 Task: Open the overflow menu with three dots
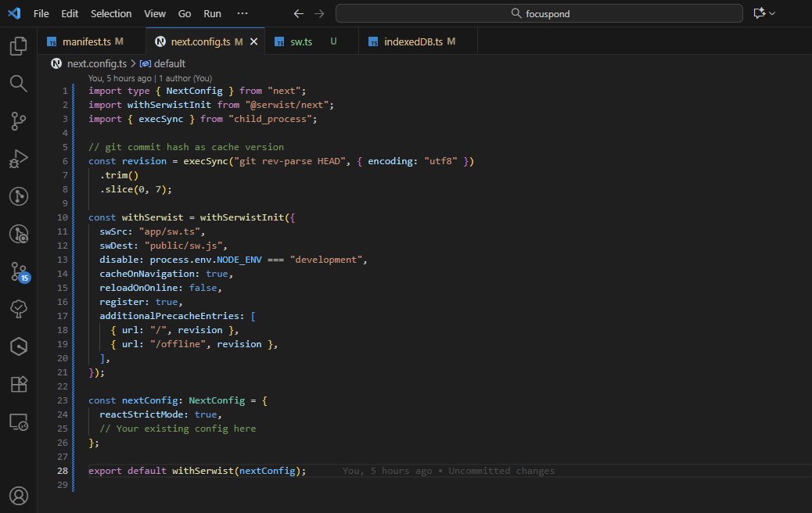[x=243, y=13]
